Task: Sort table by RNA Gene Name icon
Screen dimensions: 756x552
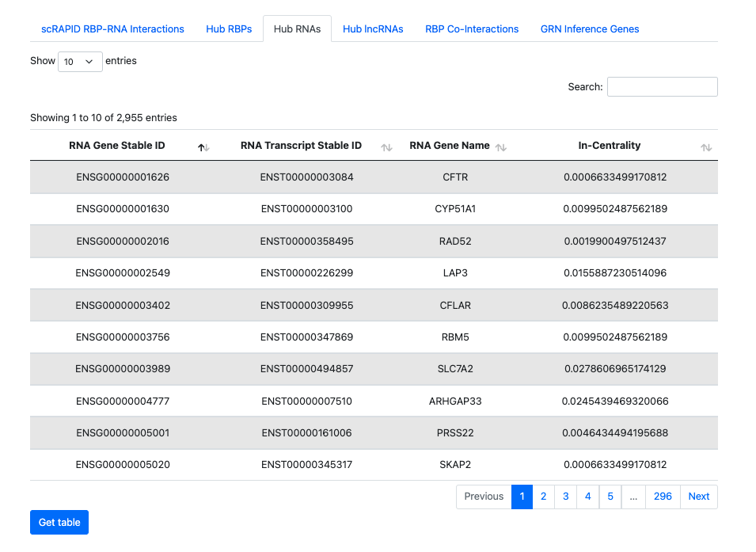Action: 501,147
